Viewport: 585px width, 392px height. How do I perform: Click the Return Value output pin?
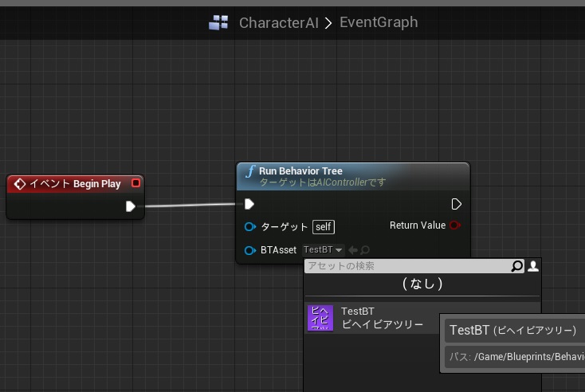(x=455, y=225)
